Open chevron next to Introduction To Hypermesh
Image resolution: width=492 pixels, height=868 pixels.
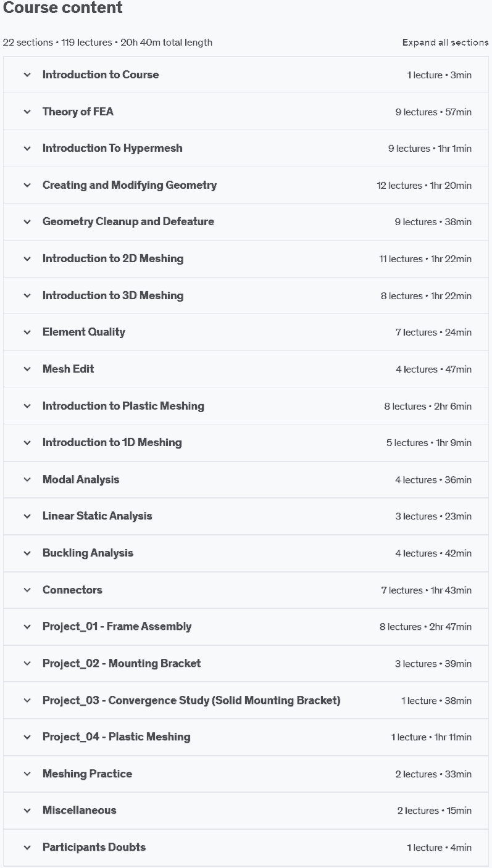click(27, 148)
